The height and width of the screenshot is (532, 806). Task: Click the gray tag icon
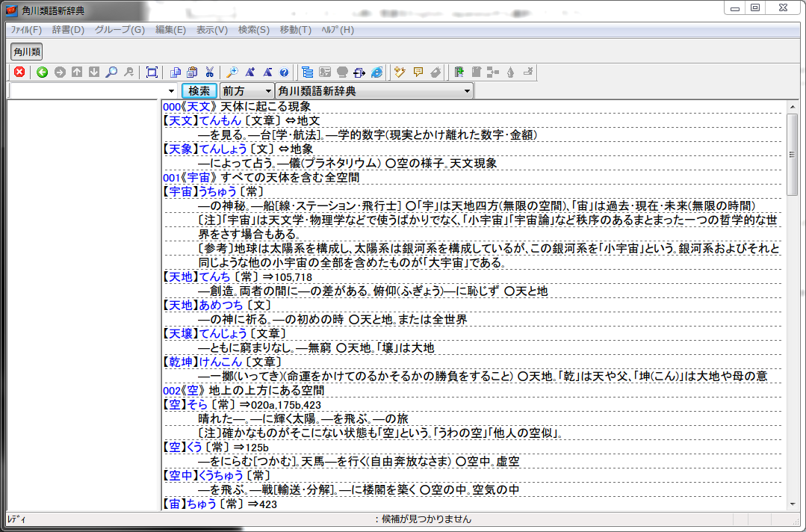435,72
